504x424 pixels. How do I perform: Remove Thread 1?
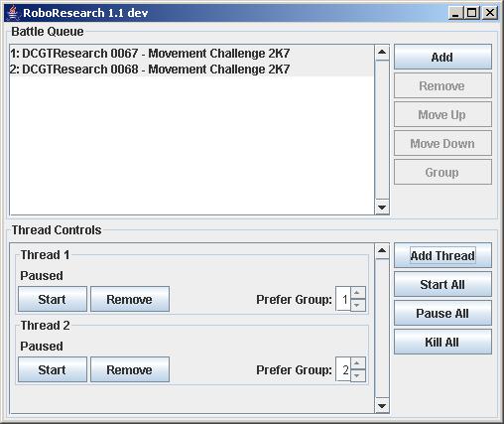pyautogui.click(x=130, y=299)
